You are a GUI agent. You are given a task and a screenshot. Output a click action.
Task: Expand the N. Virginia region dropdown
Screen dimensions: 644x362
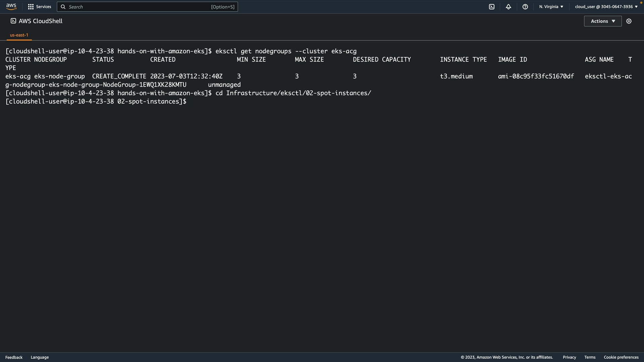pyautogui.click(x=551, y=7)
